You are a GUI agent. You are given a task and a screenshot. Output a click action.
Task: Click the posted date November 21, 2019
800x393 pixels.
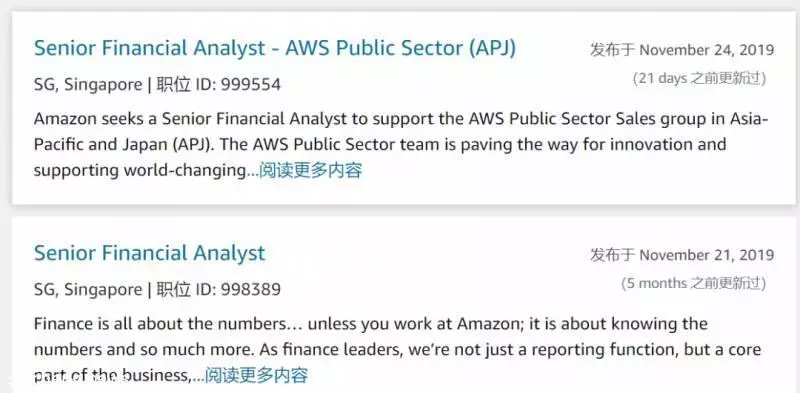[x=707, y=255]
